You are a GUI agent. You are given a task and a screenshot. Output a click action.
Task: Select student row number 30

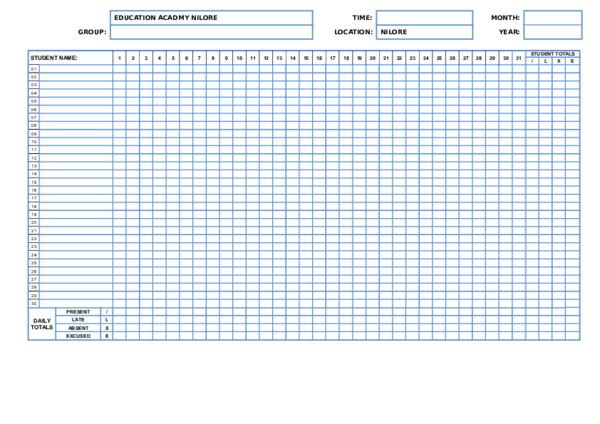tap(34, 303)
